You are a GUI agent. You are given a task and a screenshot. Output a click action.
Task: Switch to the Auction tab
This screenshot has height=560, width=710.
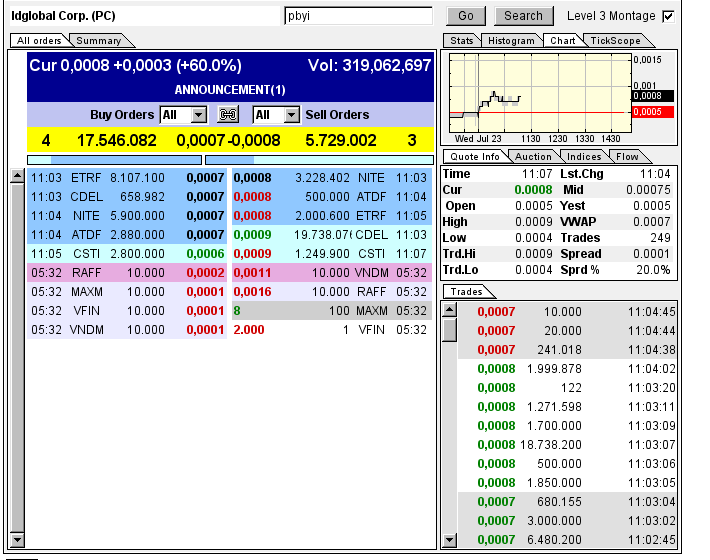[x=532, y=156]
